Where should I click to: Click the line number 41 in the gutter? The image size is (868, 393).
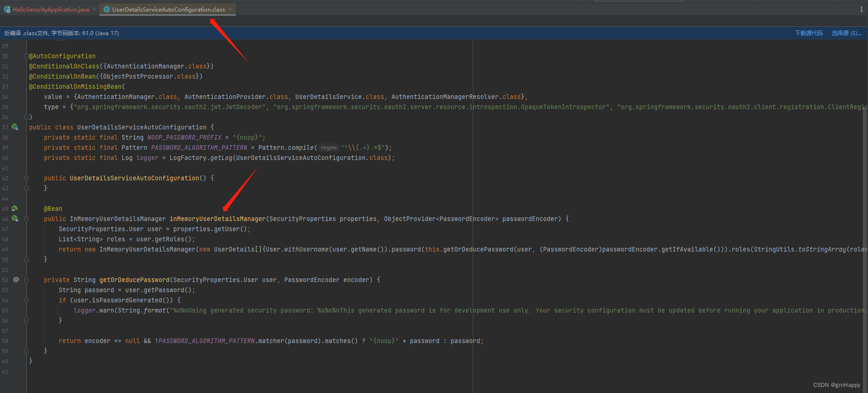(x=5, y=168)
